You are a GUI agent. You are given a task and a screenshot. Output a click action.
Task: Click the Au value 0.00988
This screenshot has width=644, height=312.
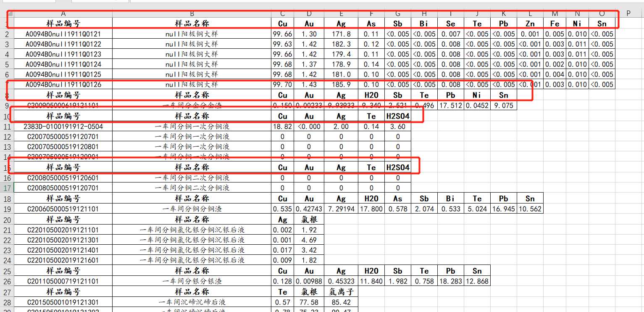point(309,281)
